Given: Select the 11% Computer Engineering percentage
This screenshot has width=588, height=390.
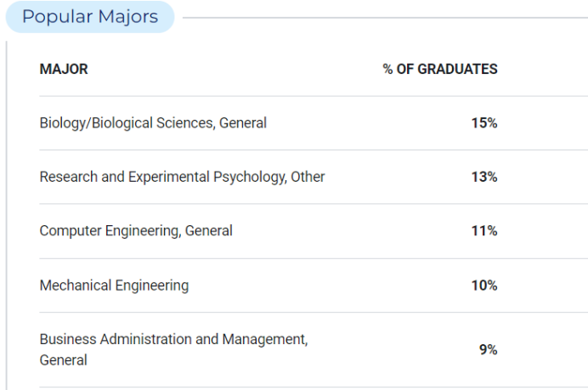Looking at the screenshot, I should tap(484, 230).
